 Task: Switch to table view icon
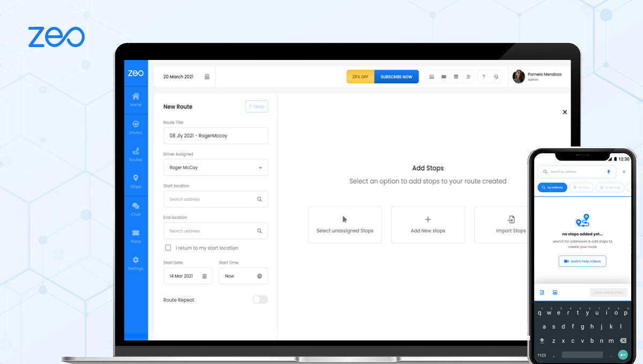(x=456, y=77)
